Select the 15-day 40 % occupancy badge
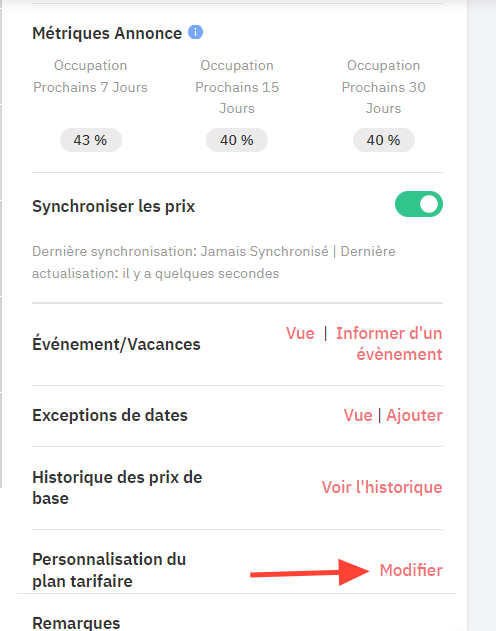Viewport: 496px width, 631px height. (x=237, y=140)
